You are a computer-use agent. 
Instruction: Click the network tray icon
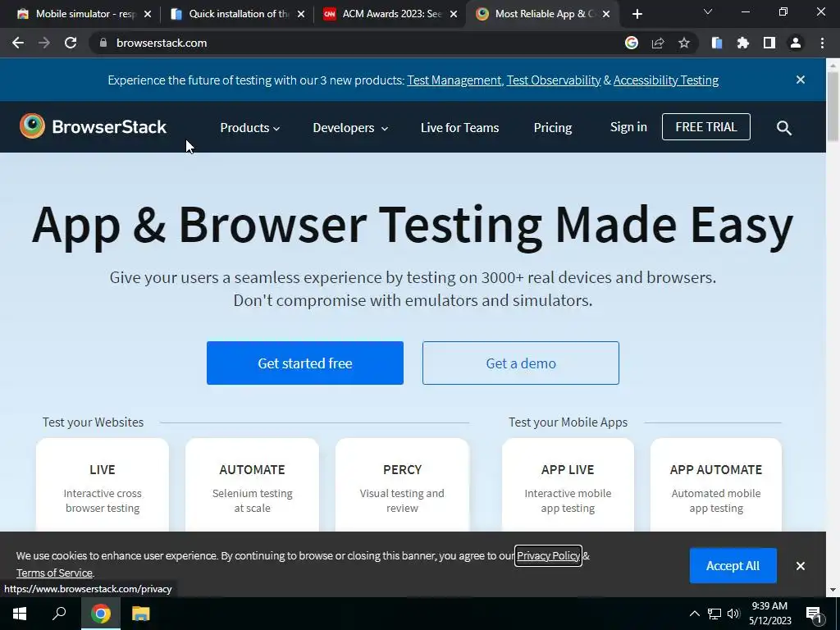714,614
